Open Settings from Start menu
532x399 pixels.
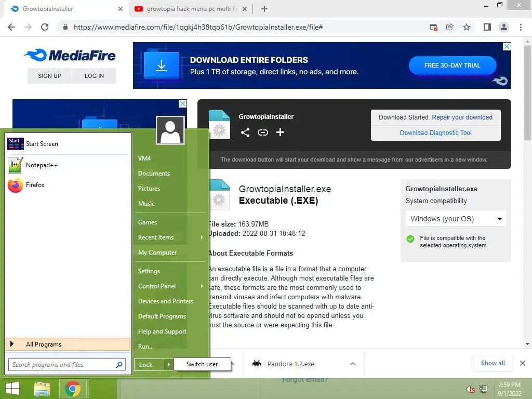[x=149, y=271]
